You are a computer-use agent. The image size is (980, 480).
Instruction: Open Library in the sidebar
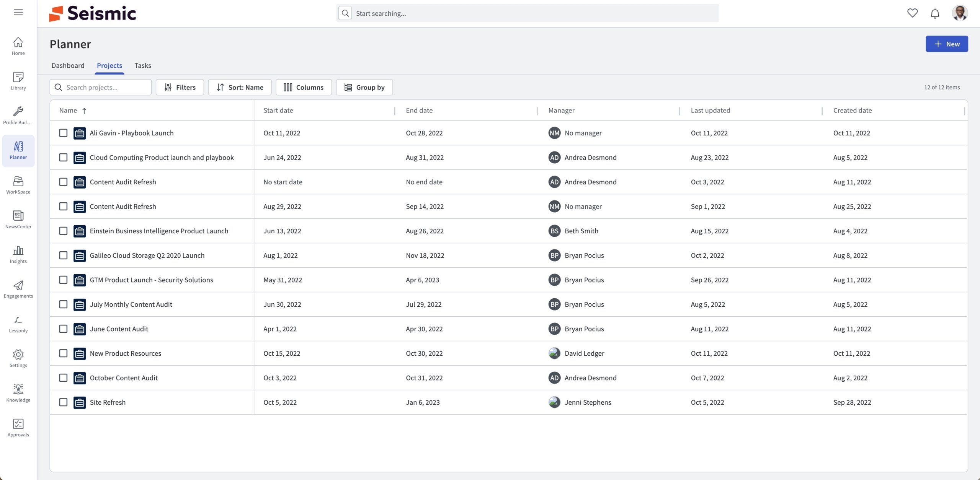18,81
